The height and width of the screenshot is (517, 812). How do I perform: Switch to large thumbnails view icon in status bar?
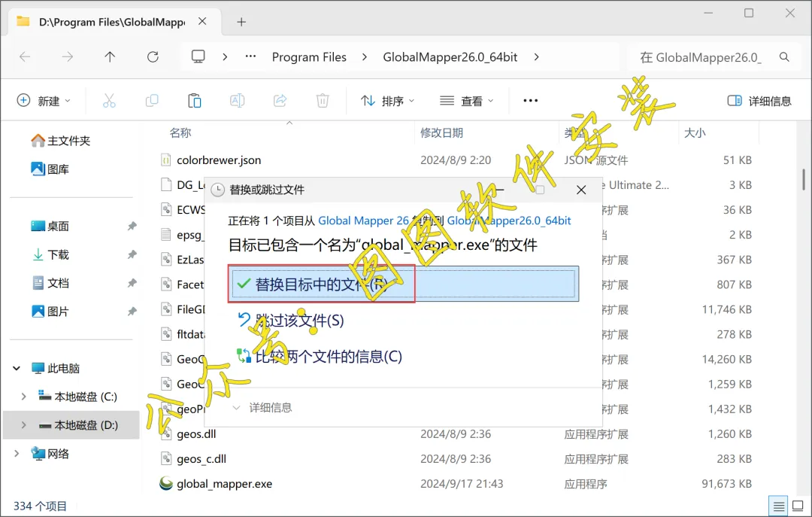coord(798,506)
